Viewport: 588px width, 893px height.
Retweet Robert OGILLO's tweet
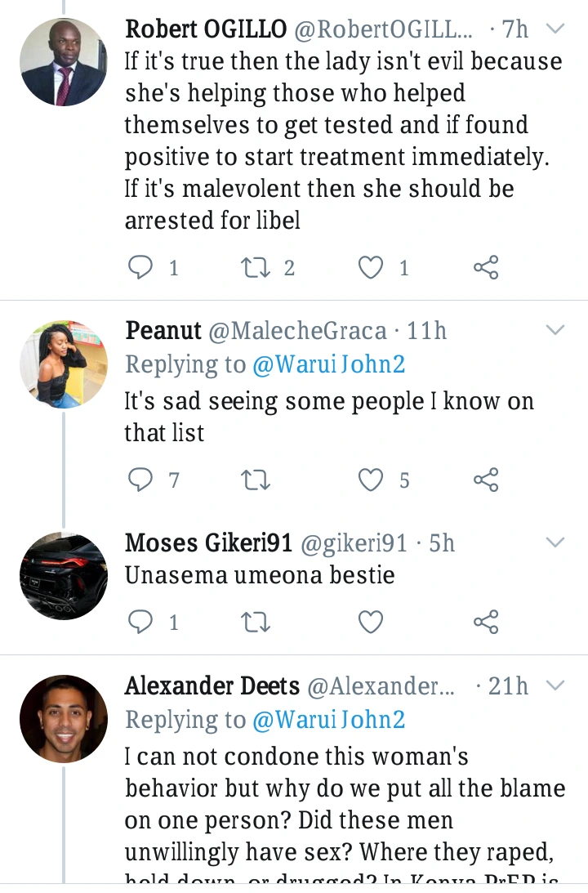[x=256, y=267]
